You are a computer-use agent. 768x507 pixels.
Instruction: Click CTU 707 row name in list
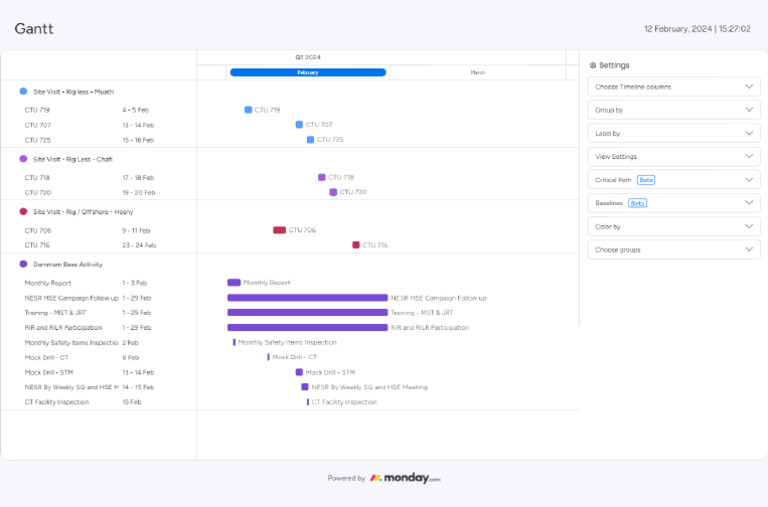pos(38,125)
